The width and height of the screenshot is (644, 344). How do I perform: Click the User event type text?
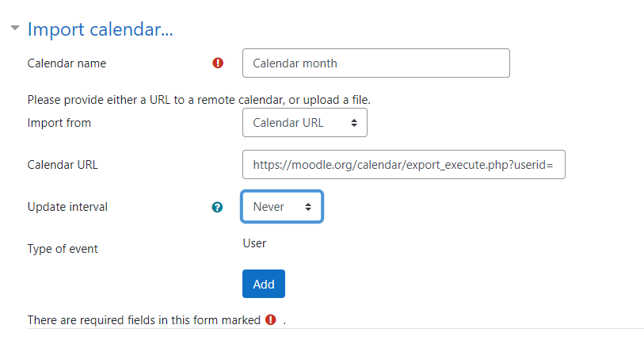pos(254,243)
